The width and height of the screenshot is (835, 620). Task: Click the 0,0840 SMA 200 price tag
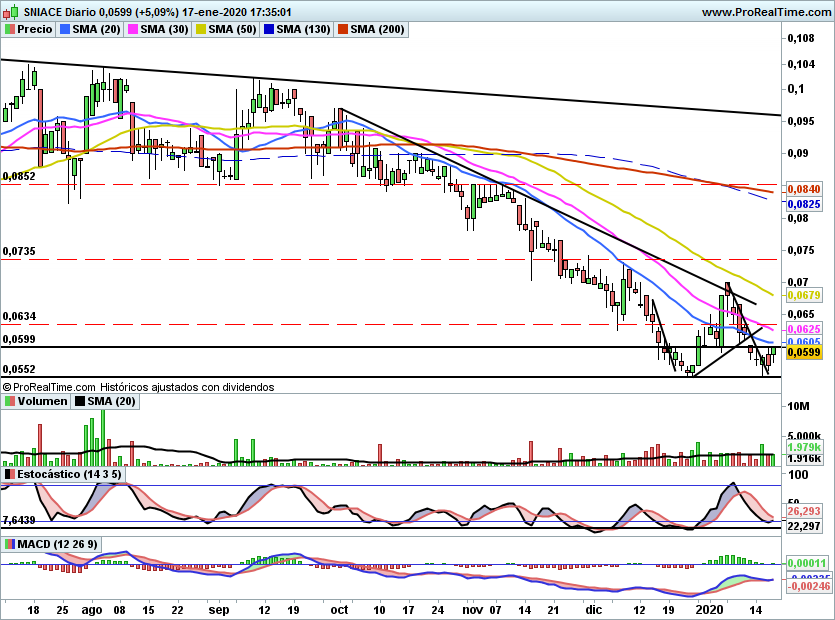803,189
